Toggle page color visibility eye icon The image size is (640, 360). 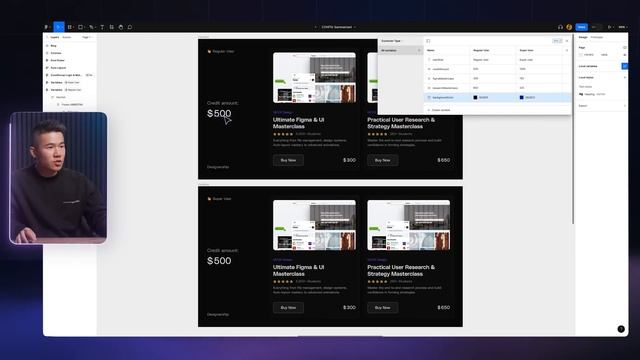[x=624, y=55]
